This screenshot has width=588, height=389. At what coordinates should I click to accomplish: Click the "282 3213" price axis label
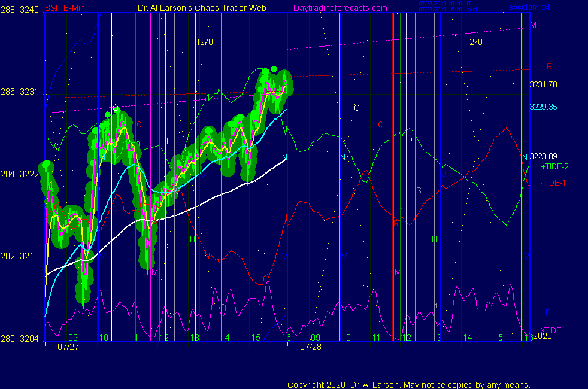click(20, 256)
